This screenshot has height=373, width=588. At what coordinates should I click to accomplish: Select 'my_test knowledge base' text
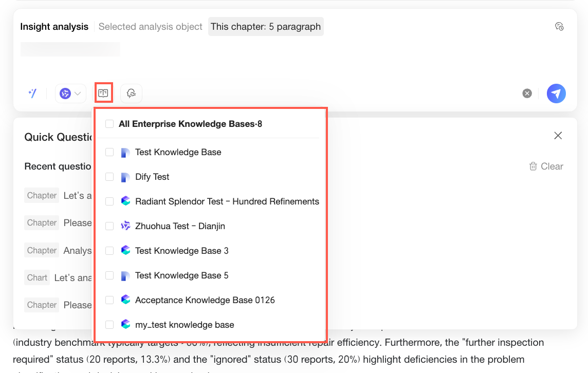185,325
